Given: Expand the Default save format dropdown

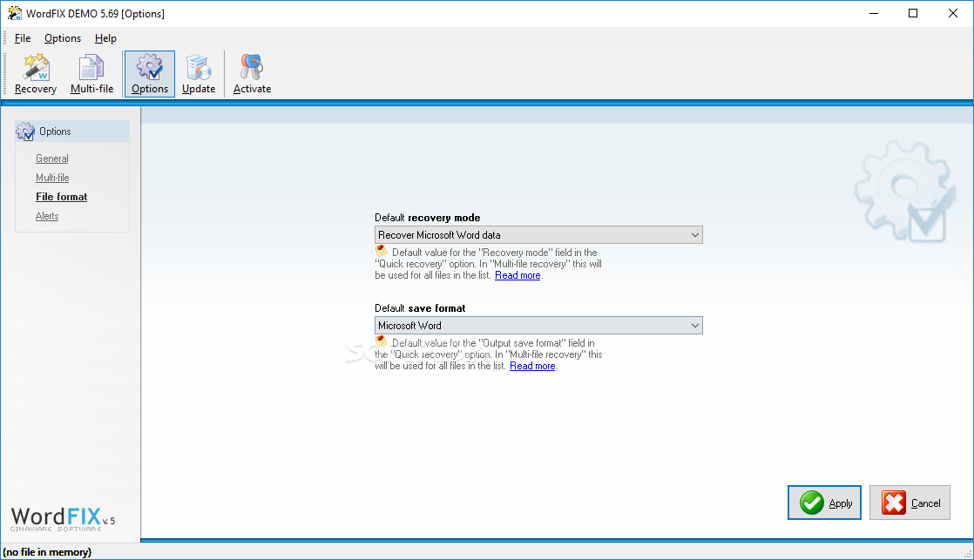Looking at the screenshot, I should coord(538,326).
